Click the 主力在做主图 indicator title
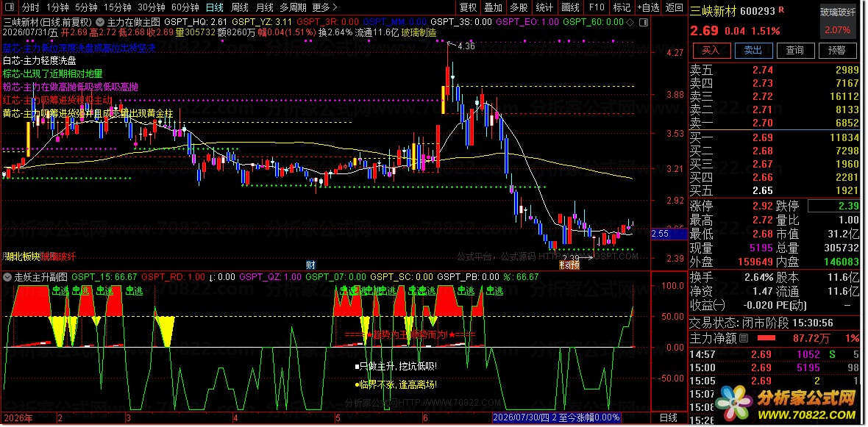 coord(133,22)
